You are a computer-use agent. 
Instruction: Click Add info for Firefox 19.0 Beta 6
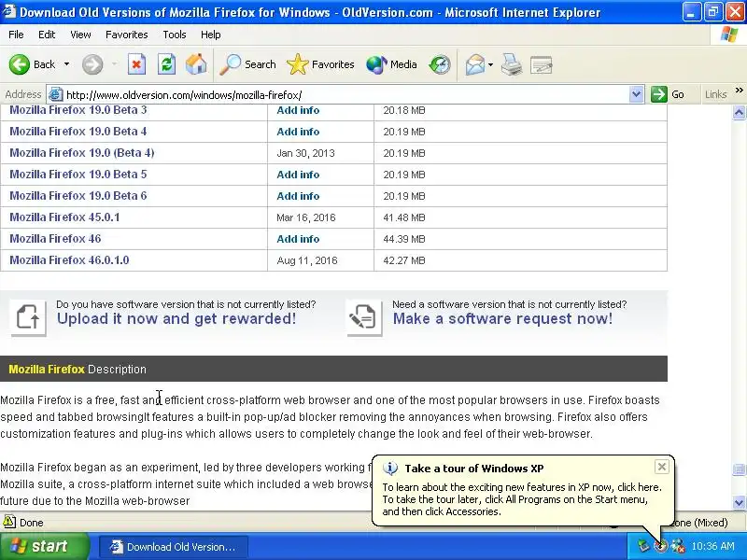[298, 196]
